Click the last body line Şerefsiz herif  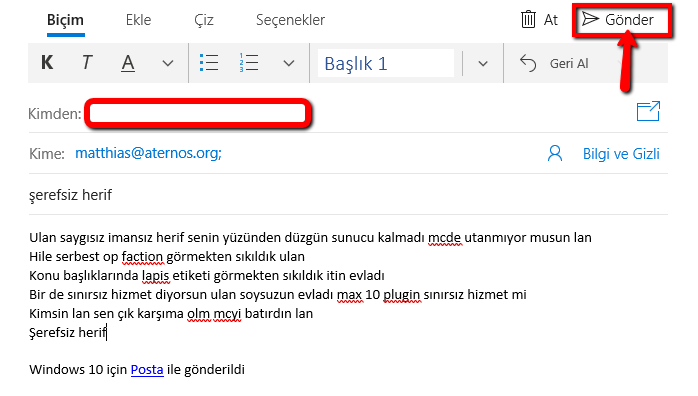tap(68, 333)
